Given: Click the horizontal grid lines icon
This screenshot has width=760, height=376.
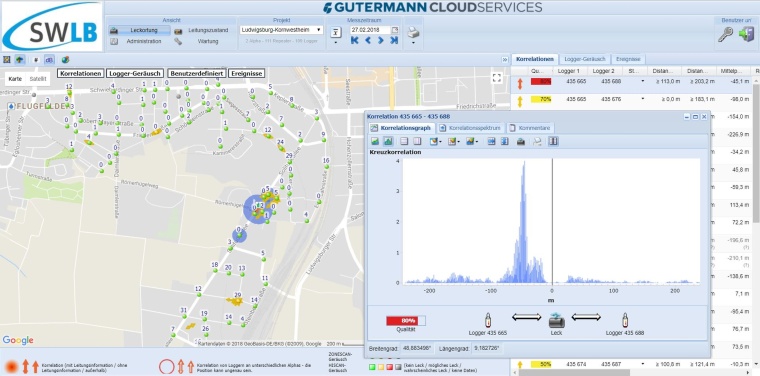Looking at the screenshot, I should [x=404, y=141].
